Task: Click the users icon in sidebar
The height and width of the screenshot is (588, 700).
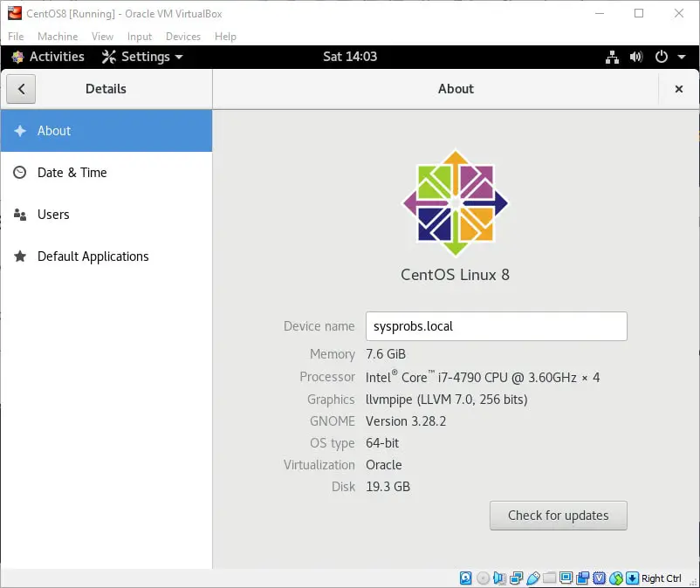Action: coord(20,215)
